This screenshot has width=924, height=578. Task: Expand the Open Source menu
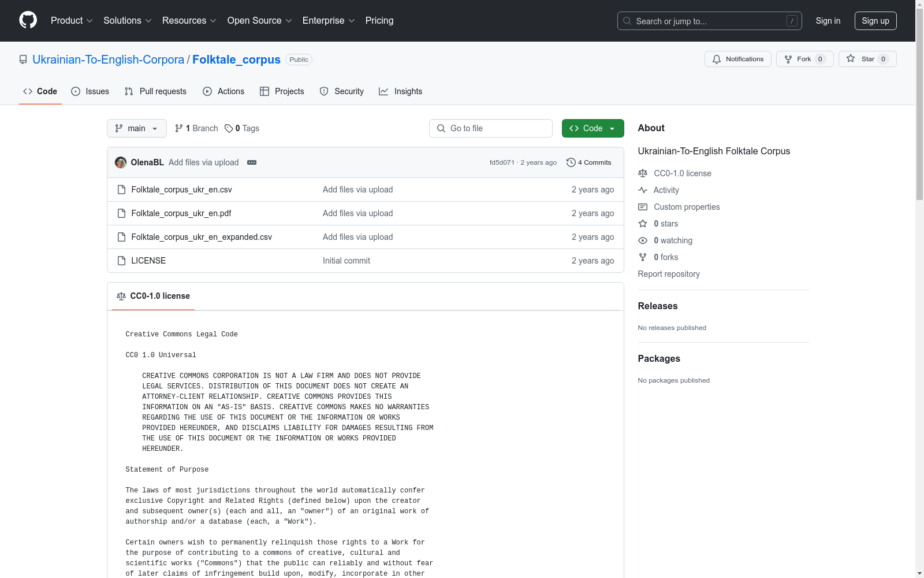(260, 20)
